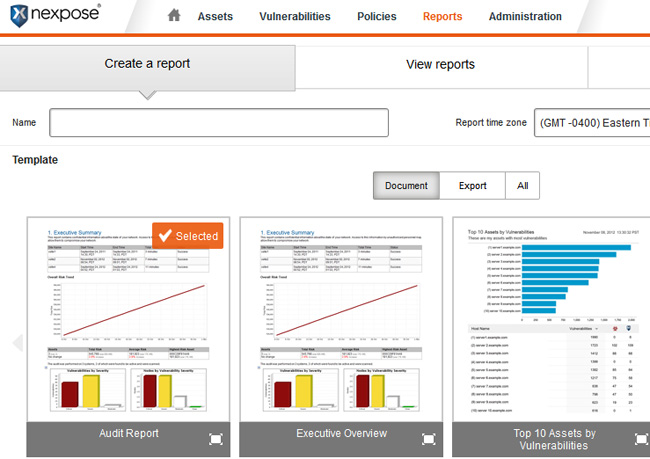Open the Vulnerabilities menu
The width and height of the screenshot is (650, 459).
[295, 17]
